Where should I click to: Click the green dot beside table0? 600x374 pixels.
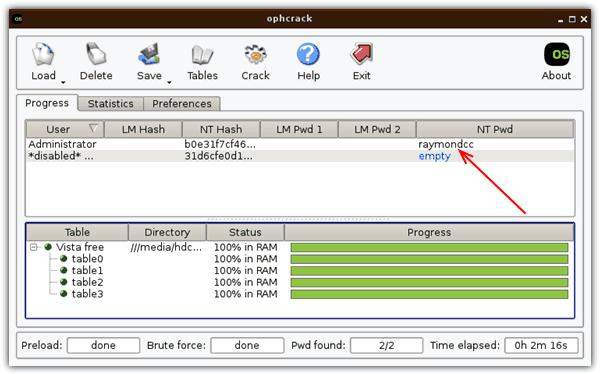tap(64, 259)
